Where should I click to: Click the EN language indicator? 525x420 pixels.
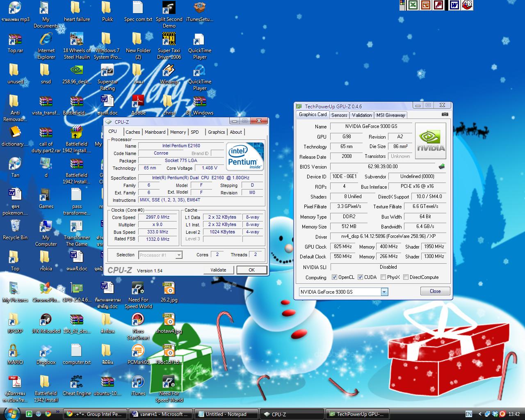[468, 414]
